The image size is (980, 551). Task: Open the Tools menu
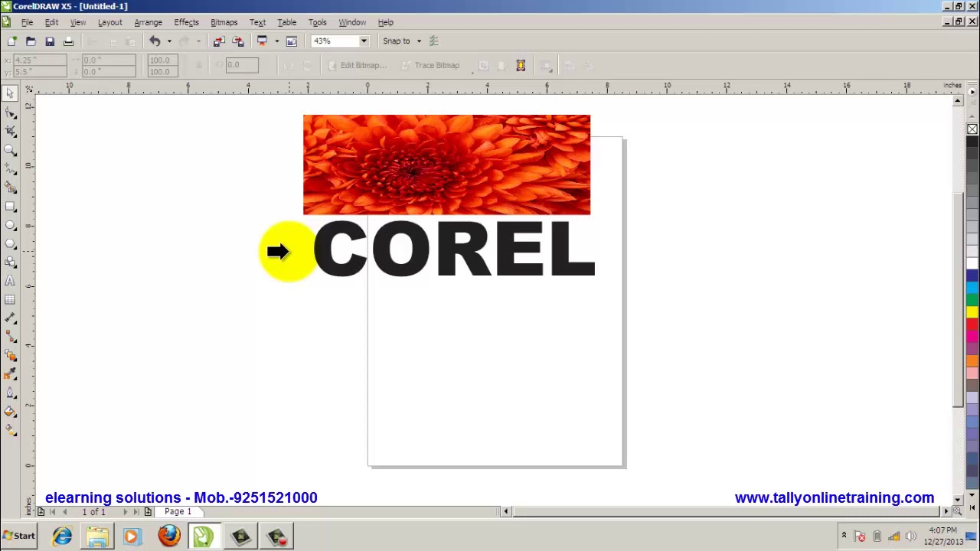[x=317, y=22]
